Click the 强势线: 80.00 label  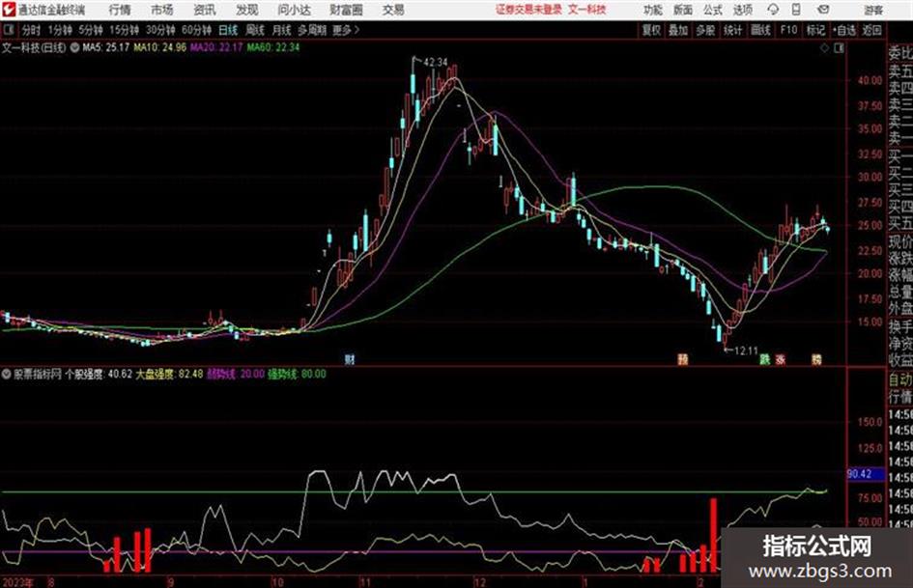[x=297, y=375]
